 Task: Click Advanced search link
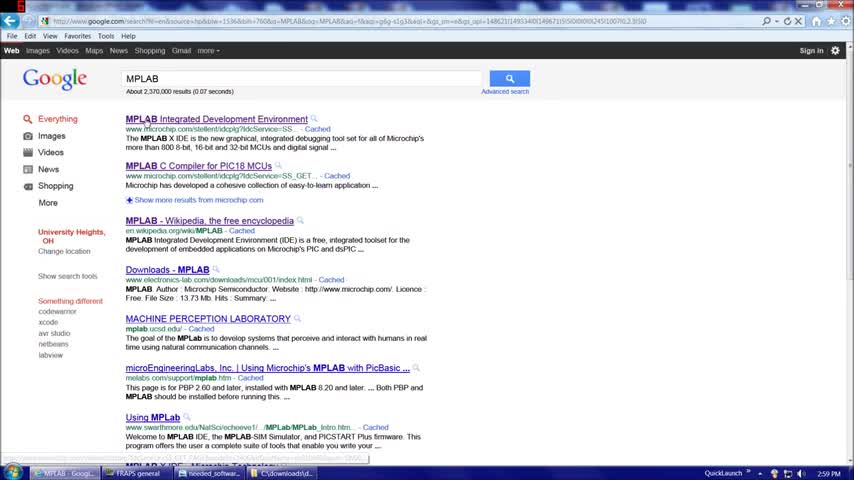click(505, 92)
